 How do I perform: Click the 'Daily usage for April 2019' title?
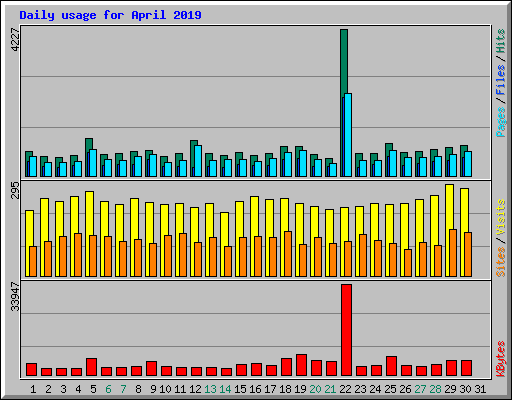[x=110, y=15]
